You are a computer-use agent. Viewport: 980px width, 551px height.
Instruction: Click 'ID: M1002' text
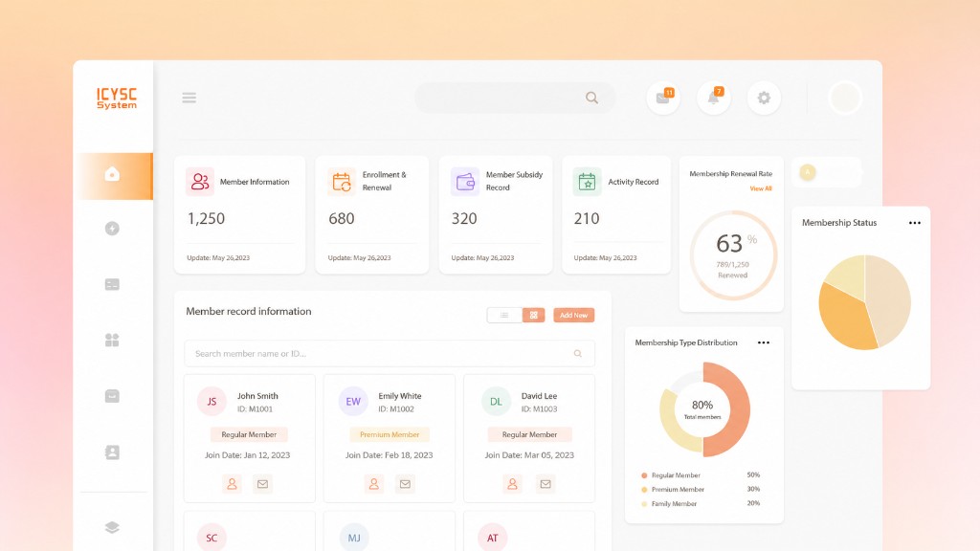coord(395,409)
